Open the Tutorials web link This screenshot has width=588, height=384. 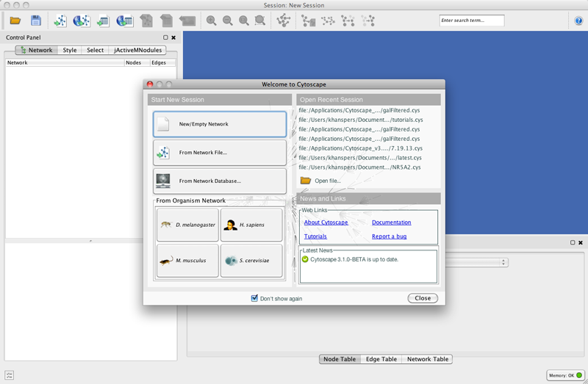pyautogui.click(x=315, y=236)
